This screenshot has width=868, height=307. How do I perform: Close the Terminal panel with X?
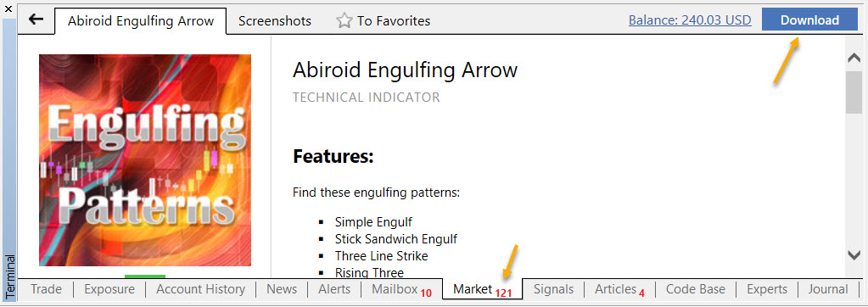click(8, 8)
